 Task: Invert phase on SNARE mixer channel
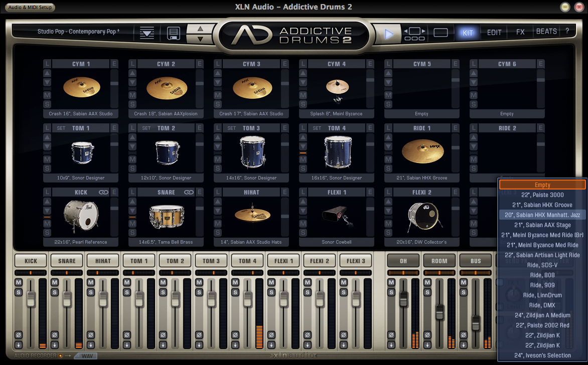tap(54, 334)
